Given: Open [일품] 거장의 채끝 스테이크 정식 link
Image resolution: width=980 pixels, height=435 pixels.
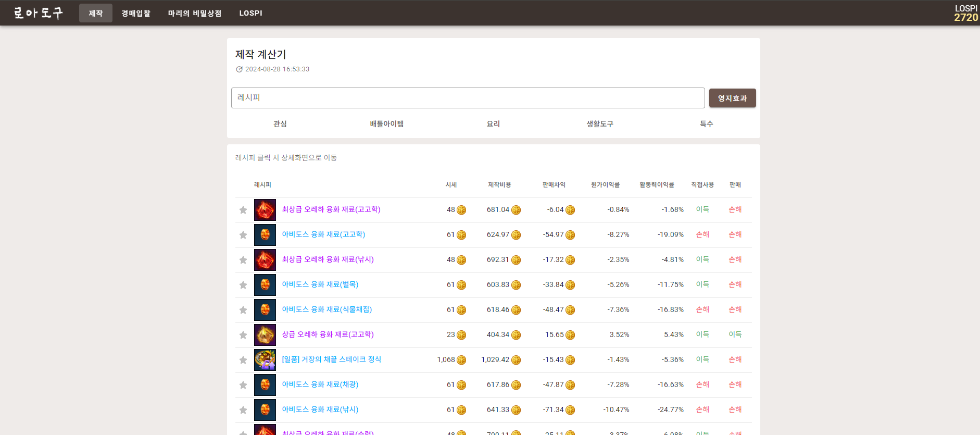Looking at the screenshot, I should [332, 359].
